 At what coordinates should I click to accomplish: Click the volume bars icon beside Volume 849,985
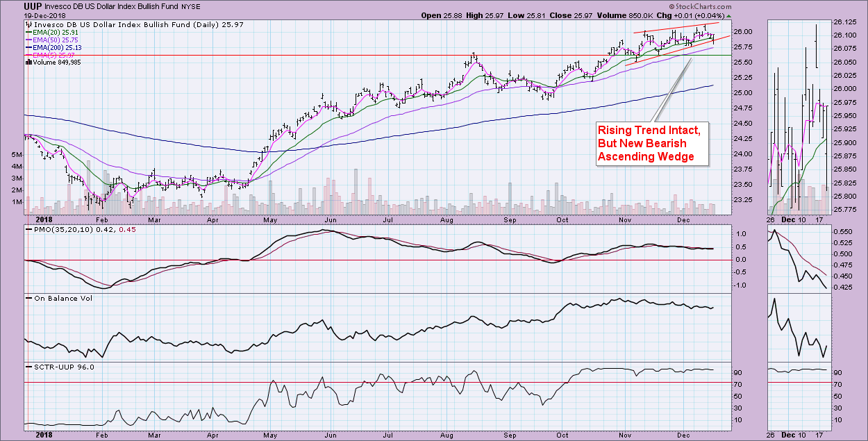point(28,63)
